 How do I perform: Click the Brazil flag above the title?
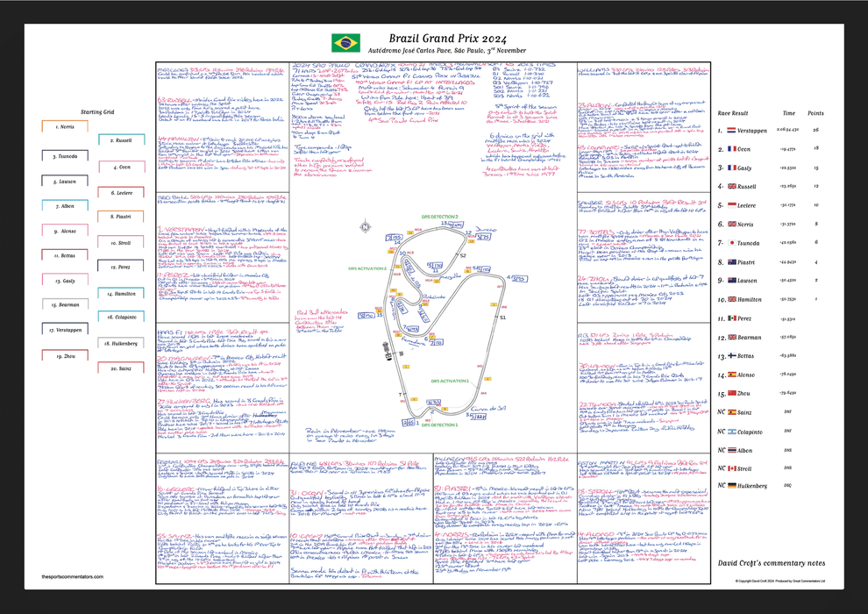point(345,42)
